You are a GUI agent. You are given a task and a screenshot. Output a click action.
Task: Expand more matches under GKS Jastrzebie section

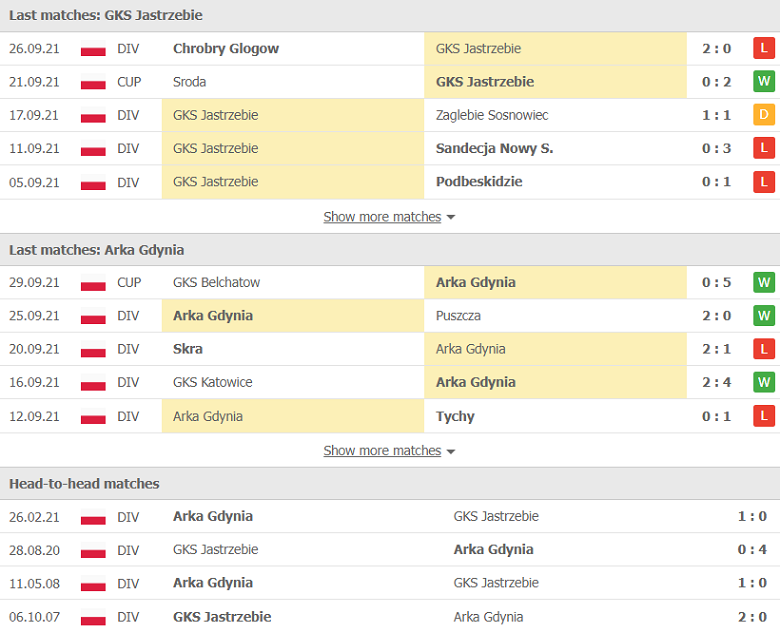pyautogui.click(x=382, y=217)
